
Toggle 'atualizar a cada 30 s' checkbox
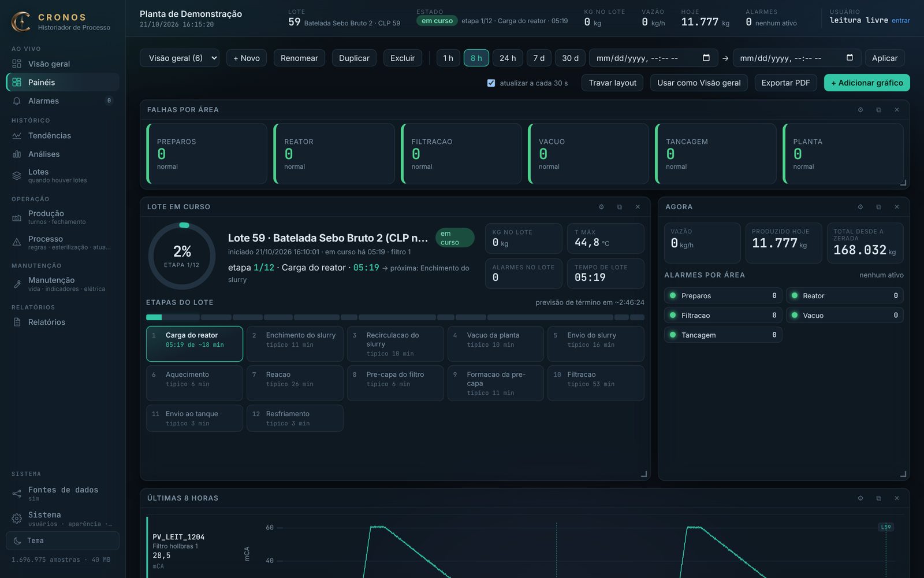[x=491, y=83]
